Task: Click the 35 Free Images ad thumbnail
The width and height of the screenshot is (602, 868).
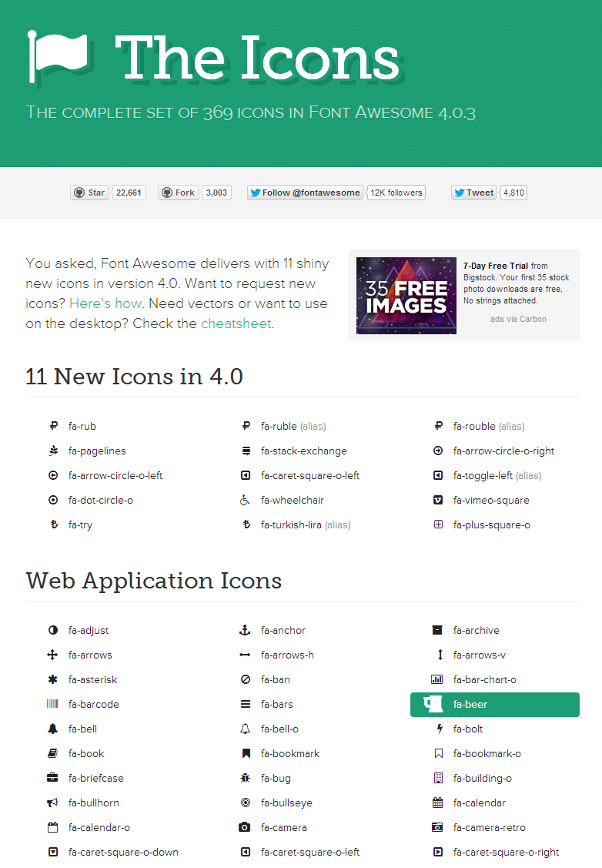Action: 406,296
